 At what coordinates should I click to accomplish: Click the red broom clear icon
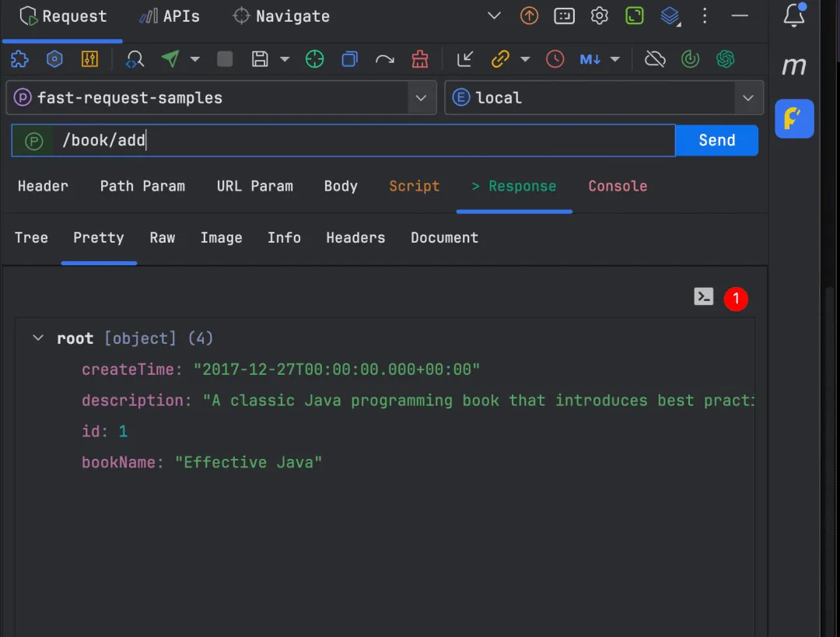420,59
